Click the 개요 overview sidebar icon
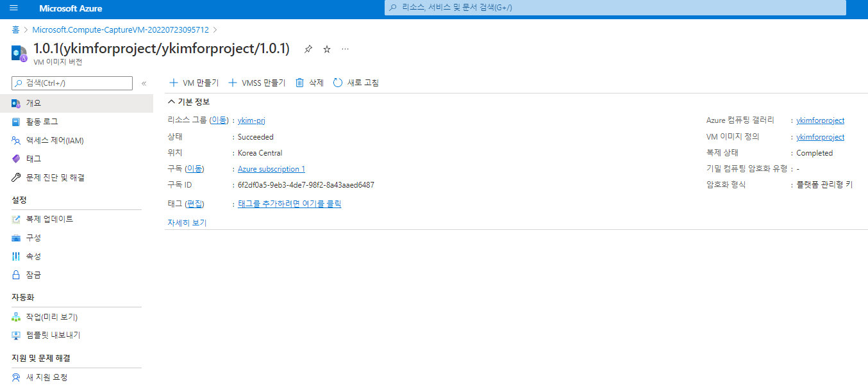 (x=16, y=103)
